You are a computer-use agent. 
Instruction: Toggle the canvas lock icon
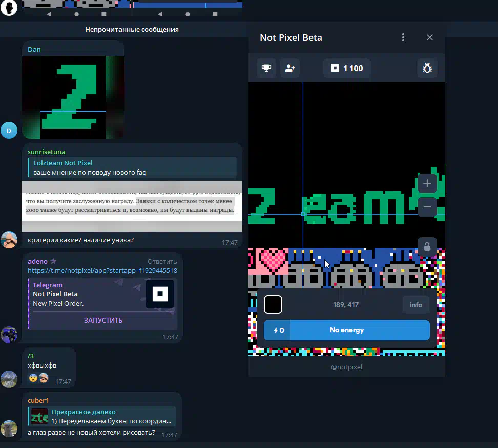pos(427,246)
